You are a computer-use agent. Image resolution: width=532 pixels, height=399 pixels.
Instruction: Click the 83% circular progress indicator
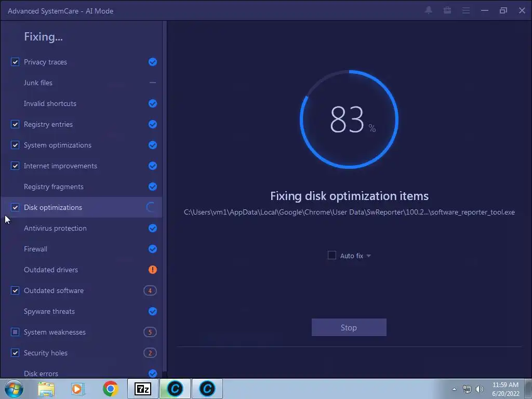(x=349, y=119)
